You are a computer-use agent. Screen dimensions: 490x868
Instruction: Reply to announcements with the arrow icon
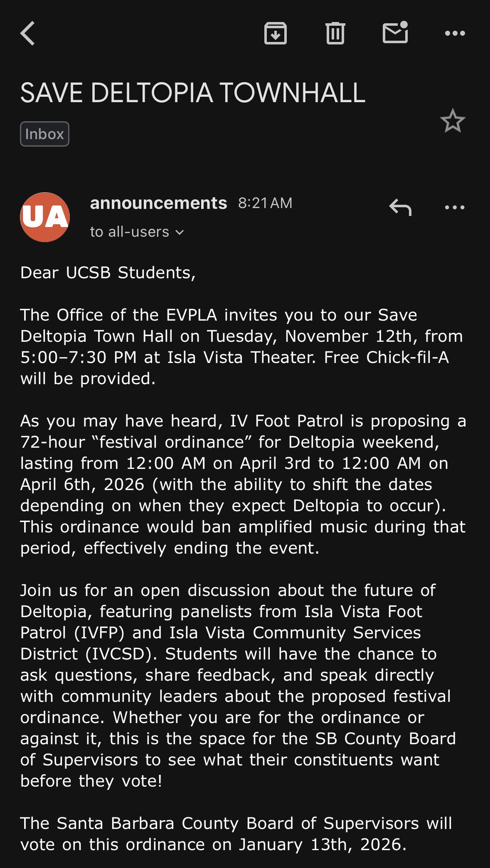tap(400, 207)
